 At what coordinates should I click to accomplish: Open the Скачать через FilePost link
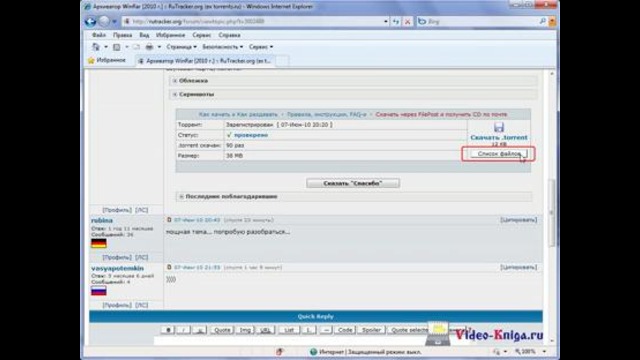coord(441,114)
